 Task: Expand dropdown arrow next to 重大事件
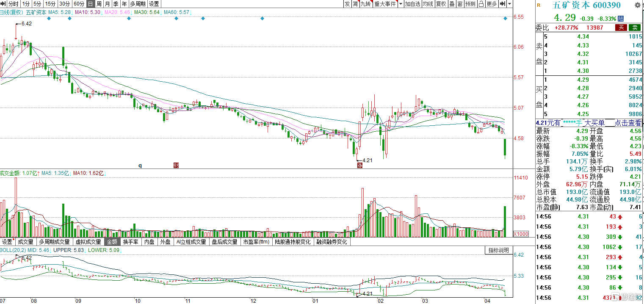tap(401, 4)
